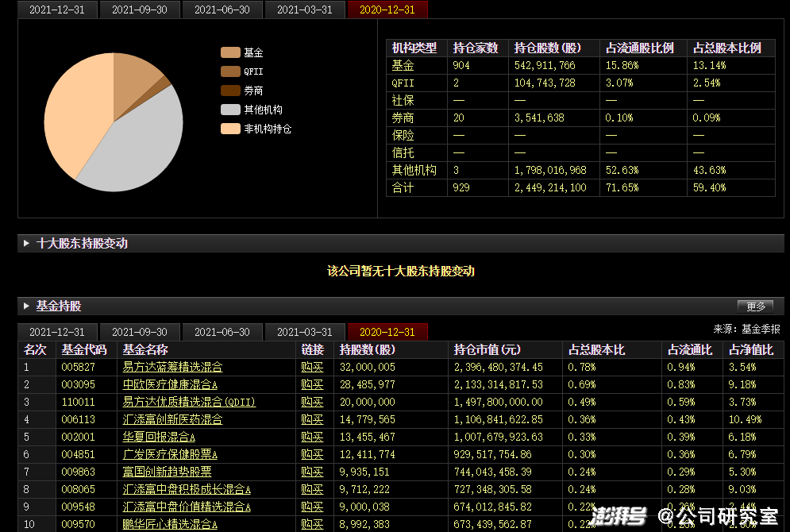Select the 券商 legend swatch

click(230, 91)
